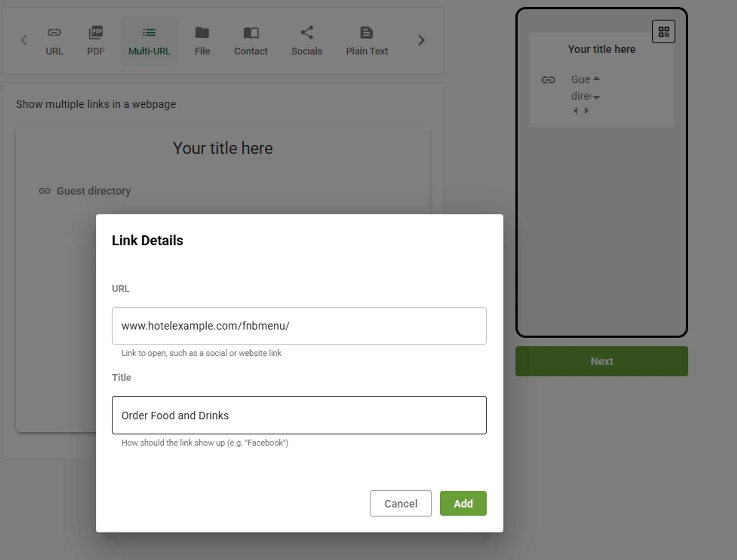The width and height of the screenshot is (737, 560).
Task: Click the green Next button
Action: (601, 361)
